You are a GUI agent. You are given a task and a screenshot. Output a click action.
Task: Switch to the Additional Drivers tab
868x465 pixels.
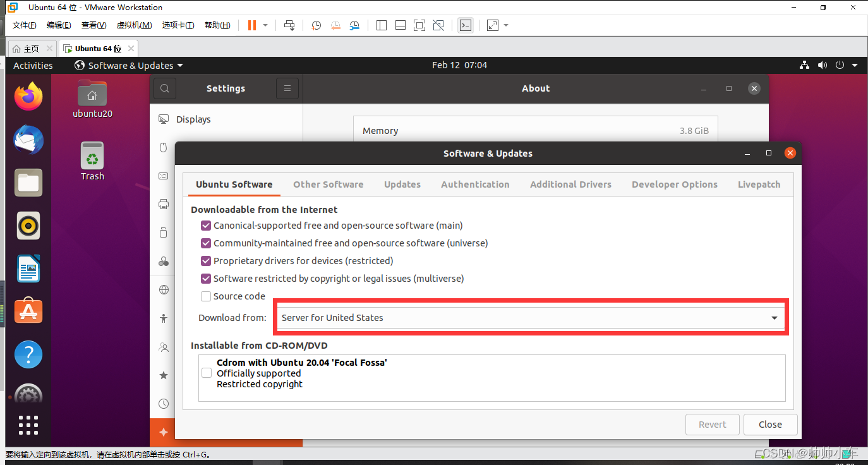coord(570,184)
